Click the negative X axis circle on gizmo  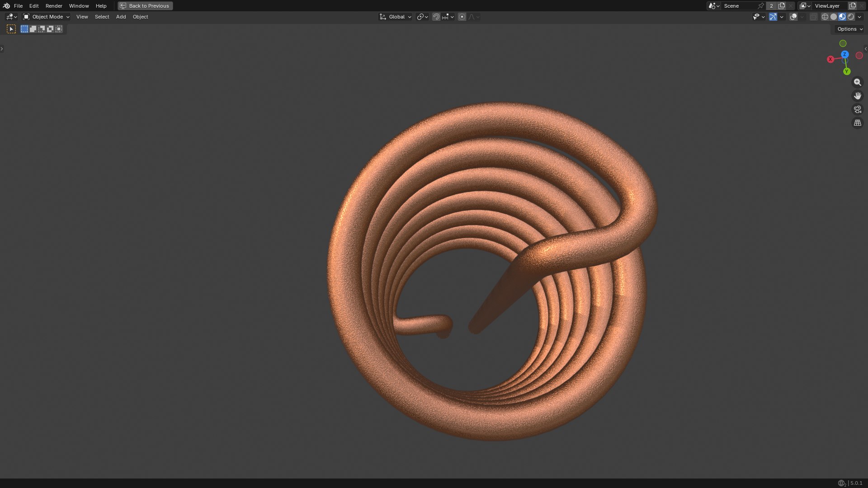[859, 56]
